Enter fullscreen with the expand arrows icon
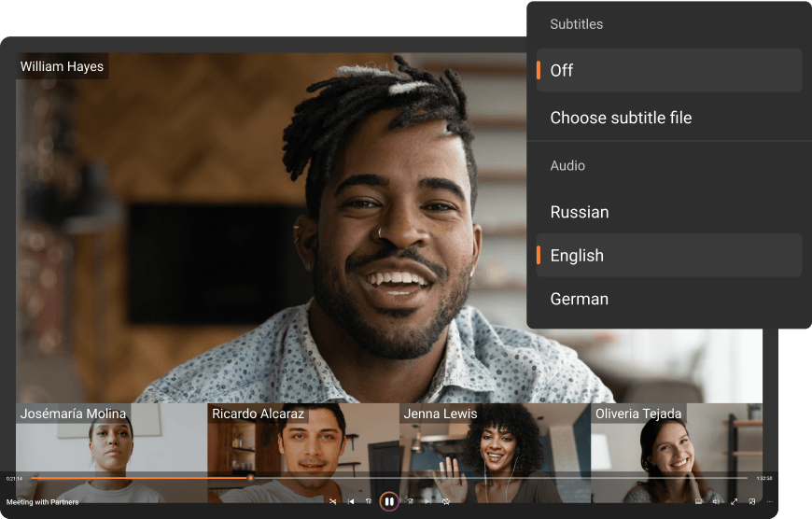The height and width of the screenshot is (519, 812). pyautogui.click(x=734, y=501)
